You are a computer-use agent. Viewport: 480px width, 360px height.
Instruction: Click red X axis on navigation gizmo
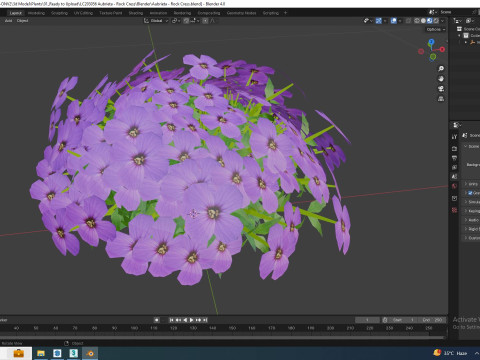pyautogui.click(x=442, y=49)
